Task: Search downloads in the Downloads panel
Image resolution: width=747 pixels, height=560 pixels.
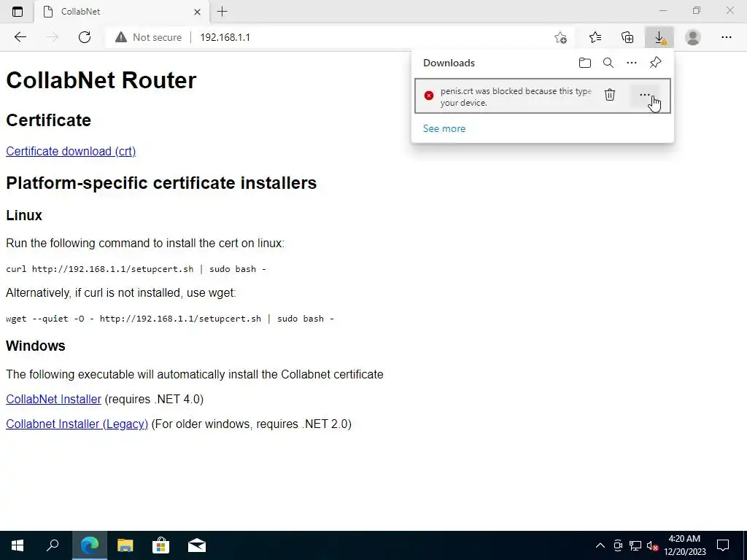Action: (608, 63)
